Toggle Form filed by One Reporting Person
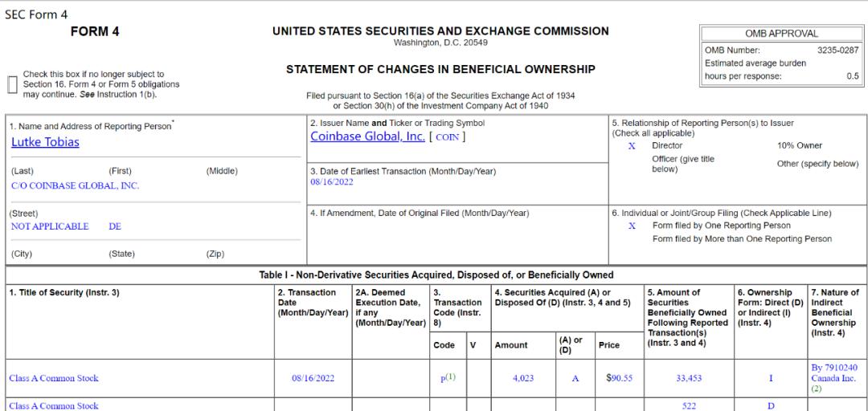The image size is (868, 411). point(632,226)
